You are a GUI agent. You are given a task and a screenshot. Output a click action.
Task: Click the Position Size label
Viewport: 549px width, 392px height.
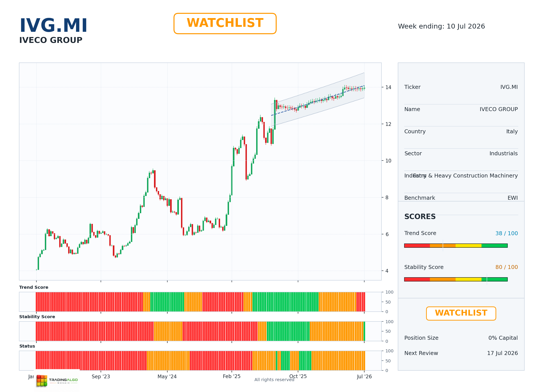click(x=421, y=338)
